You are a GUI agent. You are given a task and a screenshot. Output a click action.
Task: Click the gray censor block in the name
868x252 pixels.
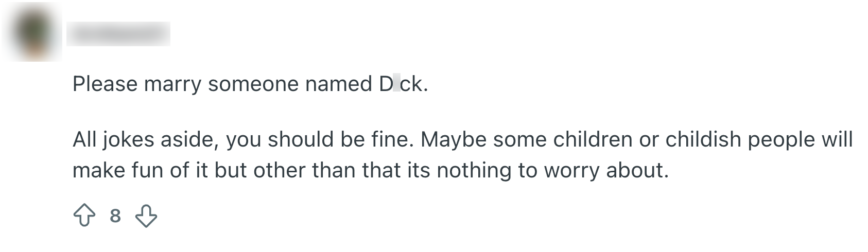[x=396, y=83]
